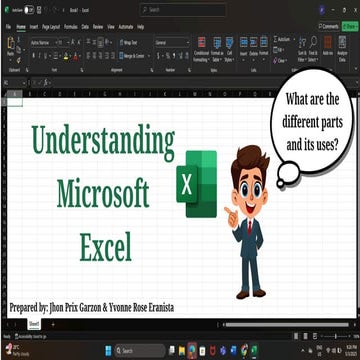
Task: Click the AutoSum button
Action: pyautogui.click(x=282, y=40)
